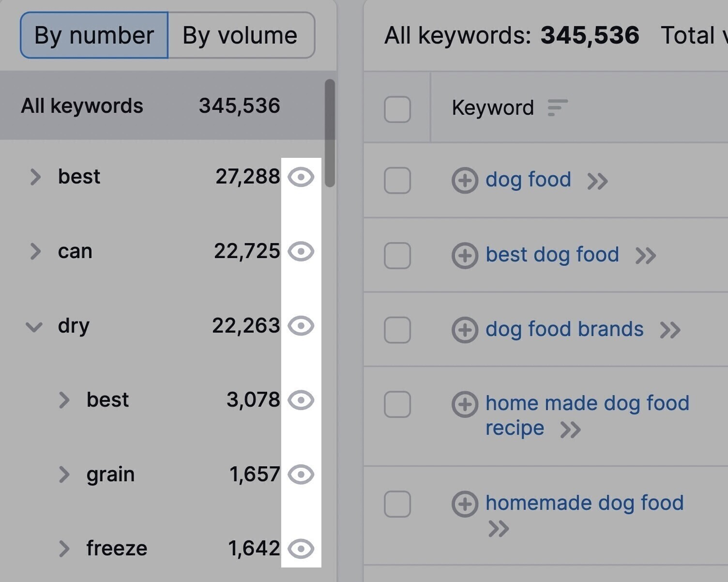Check the select-all checkbox in table header
The image size is (728, 582).
coord(397,109)
